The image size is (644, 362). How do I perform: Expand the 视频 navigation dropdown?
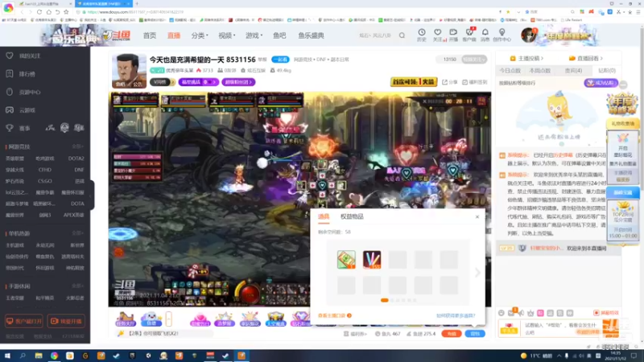(x=227, y=35)
